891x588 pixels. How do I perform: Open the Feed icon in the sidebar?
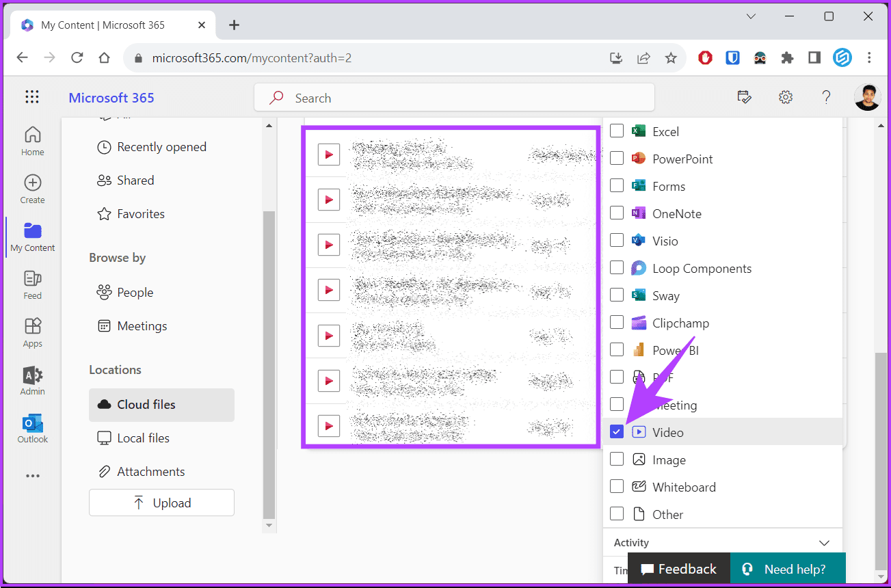[32, 284]
